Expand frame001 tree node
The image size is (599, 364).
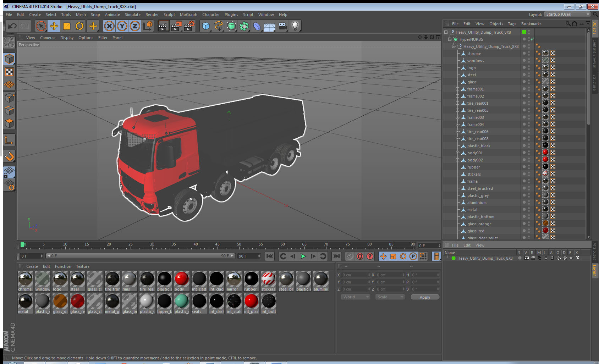(458, 89)
